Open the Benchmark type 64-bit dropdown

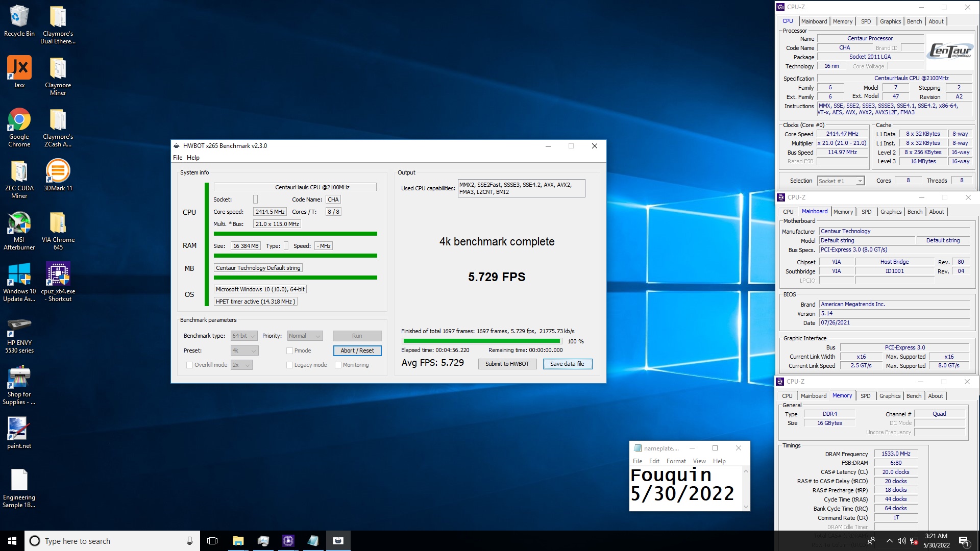(244, 336)
